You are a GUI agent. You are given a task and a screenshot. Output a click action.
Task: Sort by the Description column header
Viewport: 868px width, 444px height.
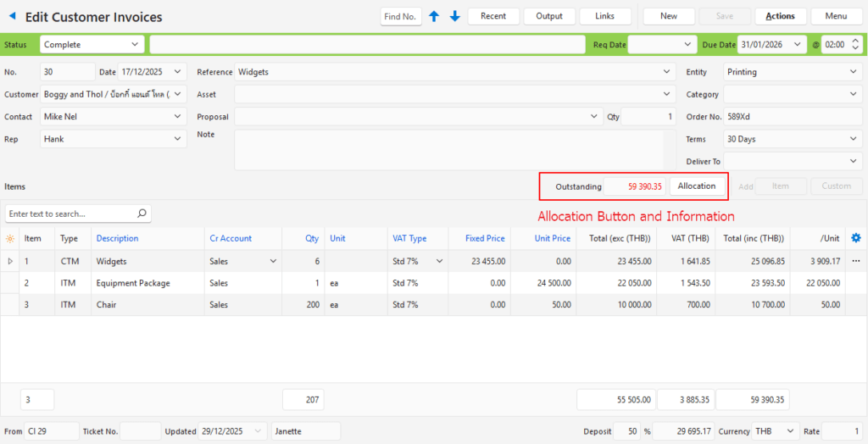[117, 238]
